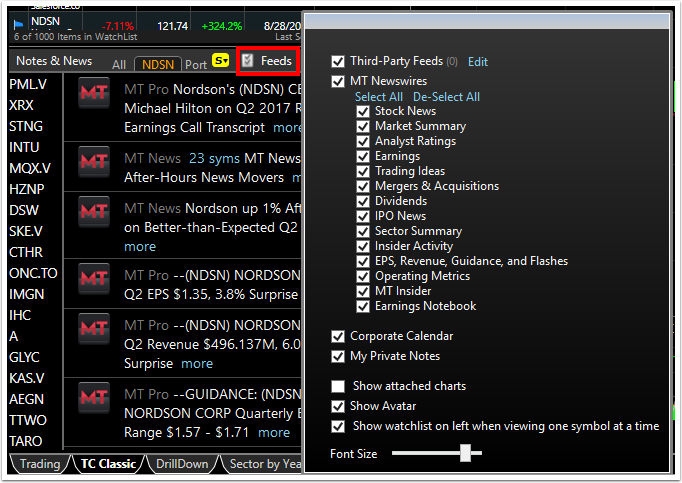
Task: Toggle Insider Activity checkbox
Action: pos(363,247)
